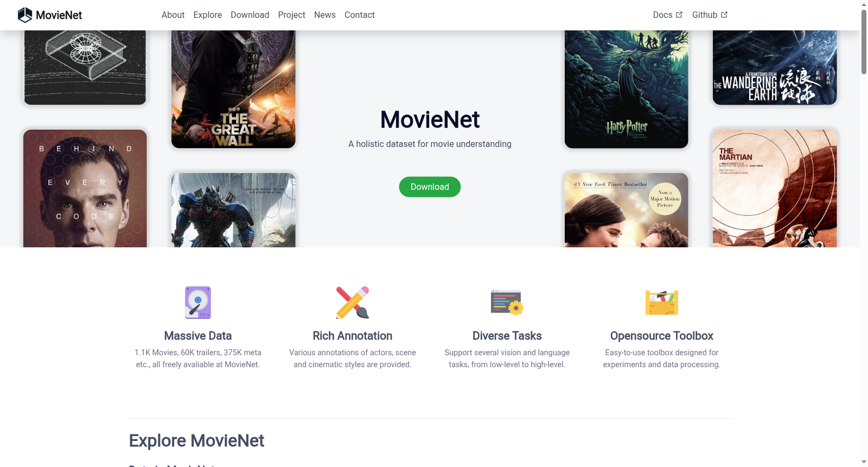Go to the Explore nav item
868x467 pixels.
coord(208,15)
